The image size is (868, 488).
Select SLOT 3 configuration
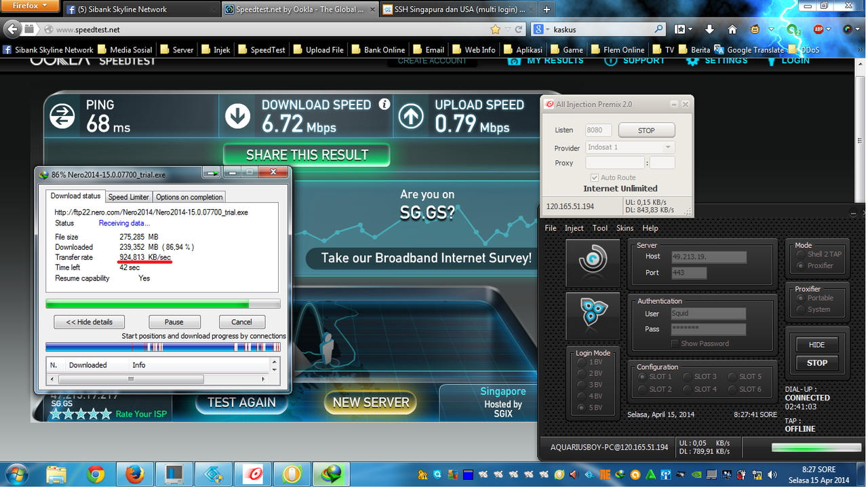tap(687, 377)
